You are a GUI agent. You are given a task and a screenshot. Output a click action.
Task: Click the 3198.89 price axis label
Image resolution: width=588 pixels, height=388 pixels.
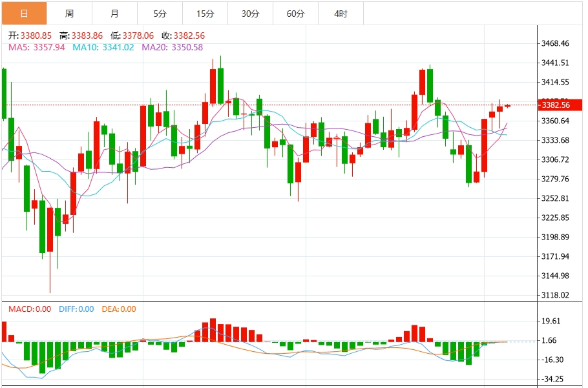pos(555,237)
